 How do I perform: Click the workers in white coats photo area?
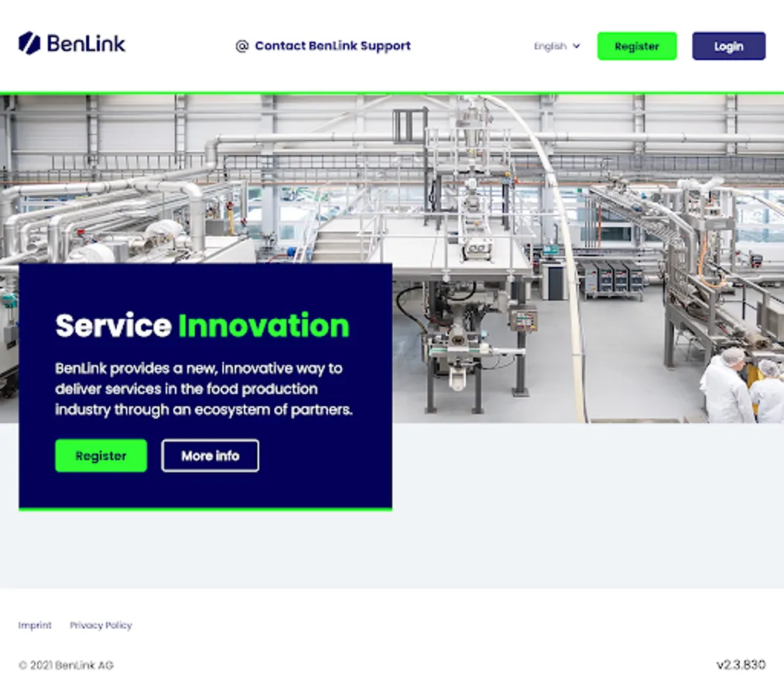pyautogui.click(x=742, y=385)
